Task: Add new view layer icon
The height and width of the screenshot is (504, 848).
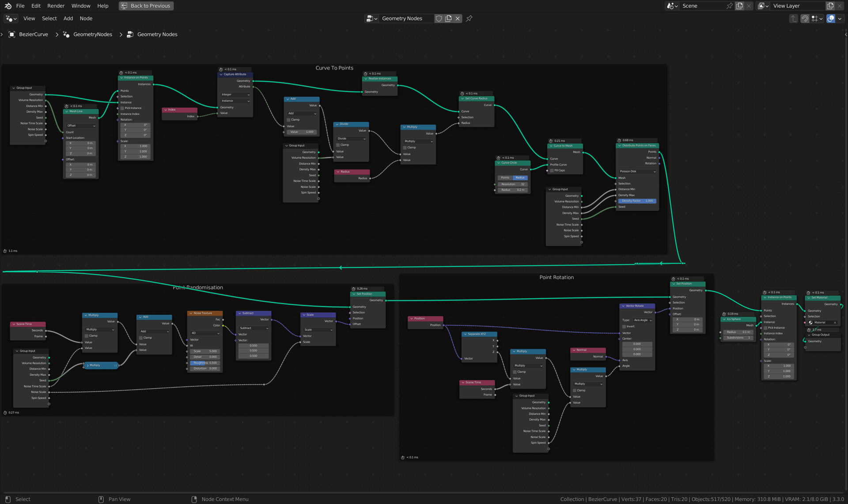Action: pyautogui.click(x=830, y=6)
